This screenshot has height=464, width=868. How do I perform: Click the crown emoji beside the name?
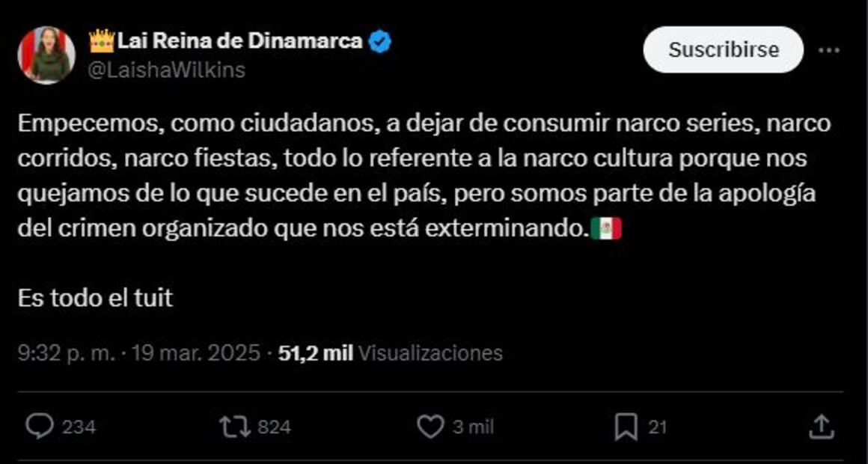(x=102, y=41)
